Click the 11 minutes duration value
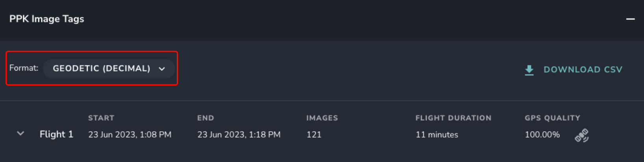The height and width of the screenshot is (162, 644). point(437,135)
